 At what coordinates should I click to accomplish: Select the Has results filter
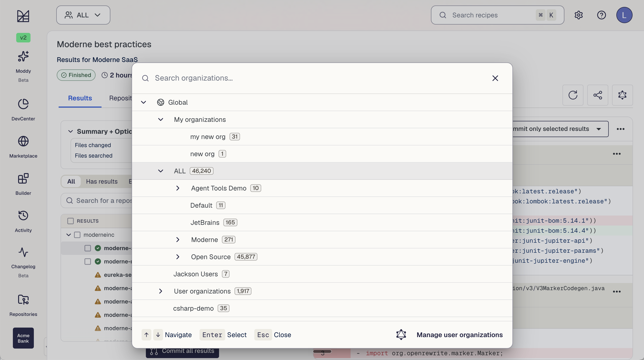(x=102, y=181)
